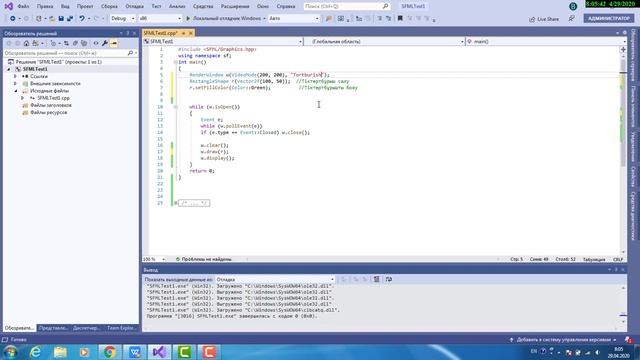Open the Output source dropdown showing Отладка
Image resolution: width=640 pixels, height=360 pixels.
[275, 280]
